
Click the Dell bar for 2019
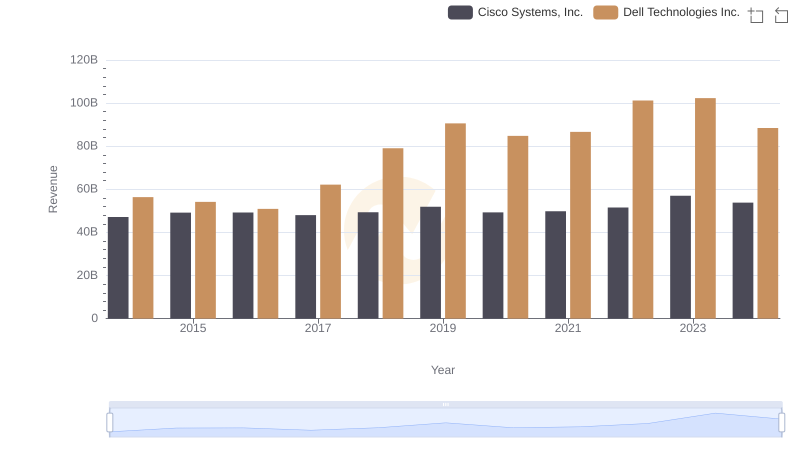[455, 221]
